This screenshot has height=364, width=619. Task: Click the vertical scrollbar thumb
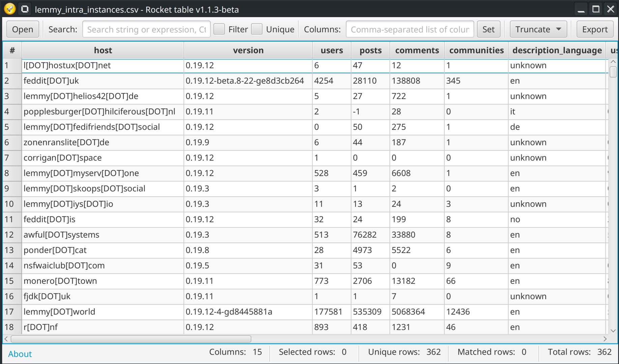tap(613, 71)
